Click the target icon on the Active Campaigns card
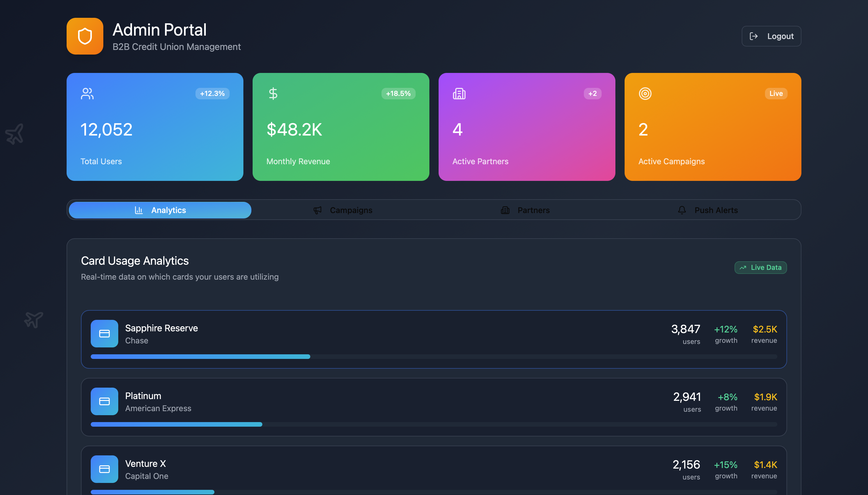 click(x=645, y=94)
